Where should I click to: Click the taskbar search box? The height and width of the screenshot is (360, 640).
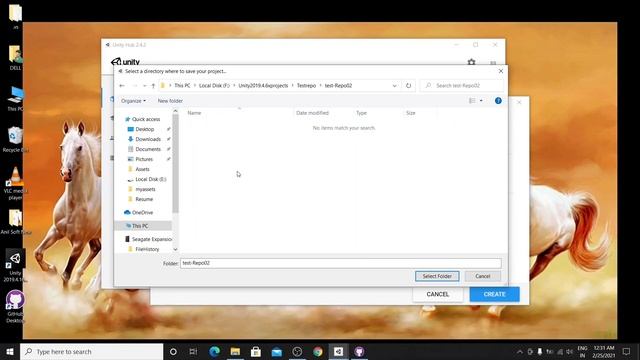click(91, 351)
